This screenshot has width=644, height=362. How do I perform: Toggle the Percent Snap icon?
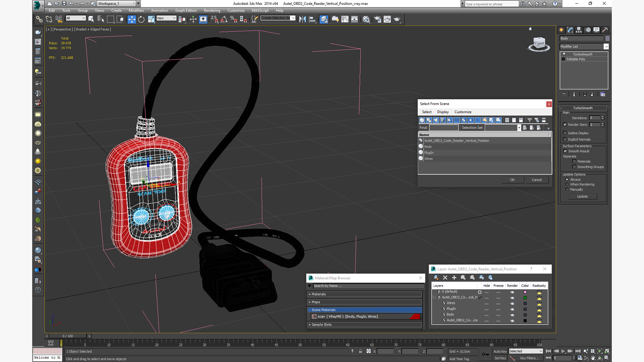pyautogui.click(x=234, y=19)
